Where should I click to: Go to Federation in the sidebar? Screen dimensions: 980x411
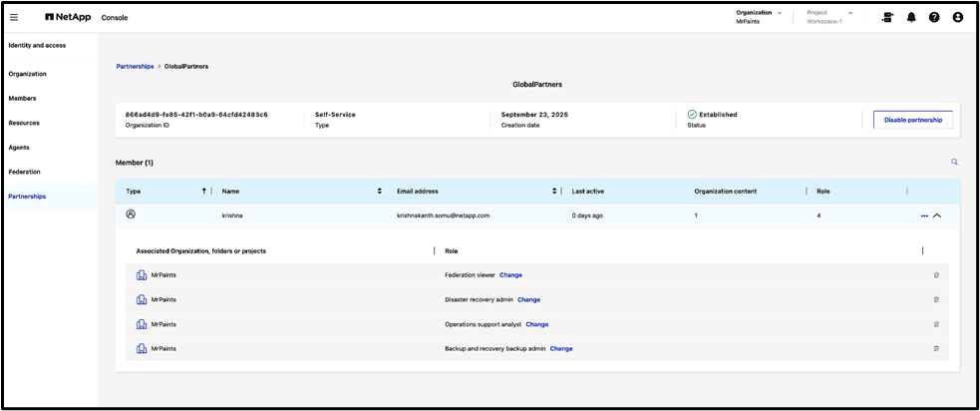(24, 172)
